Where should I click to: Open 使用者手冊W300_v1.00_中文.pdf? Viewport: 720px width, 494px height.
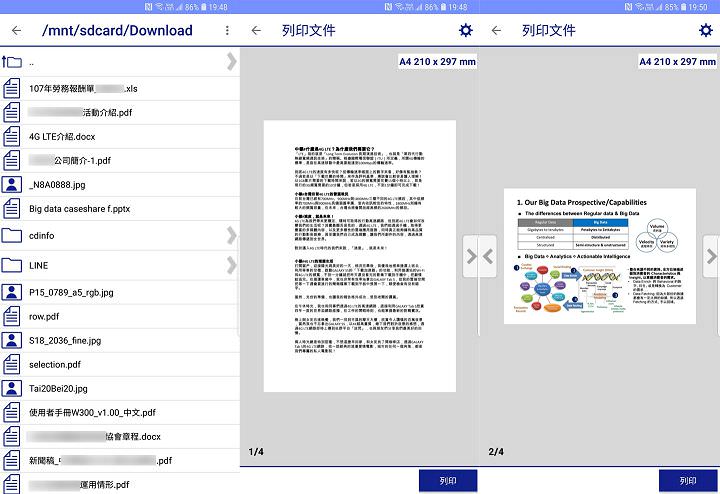pos(120,412)
